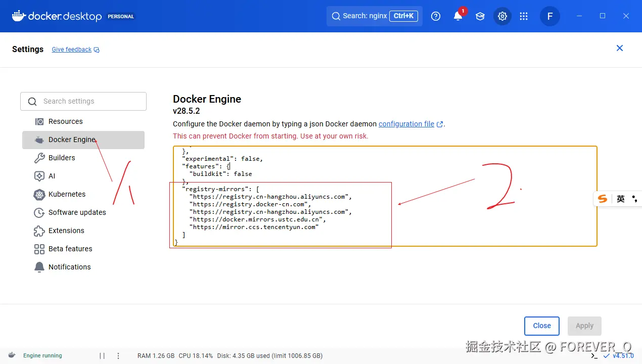
Task: Close the Settings page with X
Action: coord(620,48)
